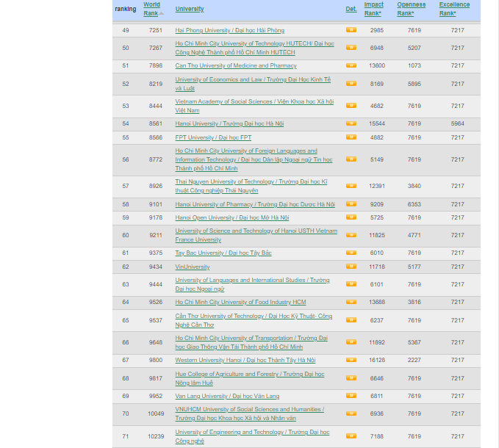This screenshot has width=499, height=448.
Task: Open FPT University link
Action: pos(213,137)
